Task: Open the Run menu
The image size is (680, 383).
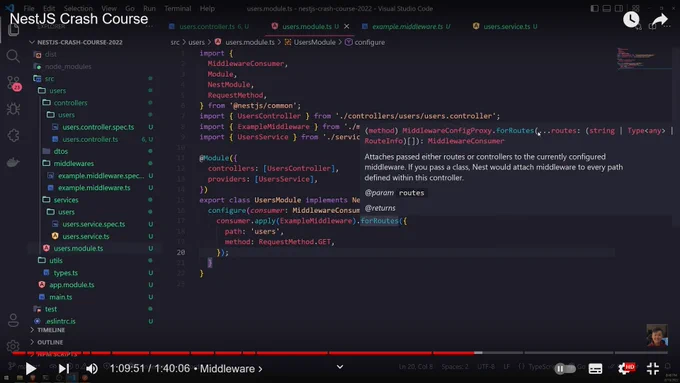Action: tap(149, 8)
